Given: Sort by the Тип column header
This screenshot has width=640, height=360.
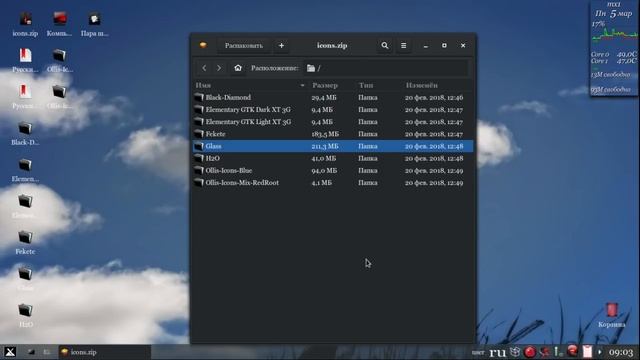Looking at the screenshot, I should coord(366,85).
